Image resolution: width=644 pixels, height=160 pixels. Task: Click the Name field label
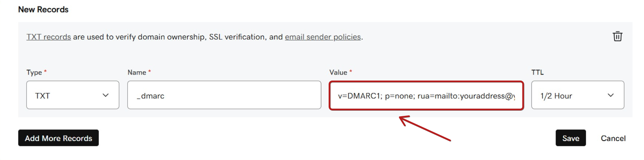137,72
